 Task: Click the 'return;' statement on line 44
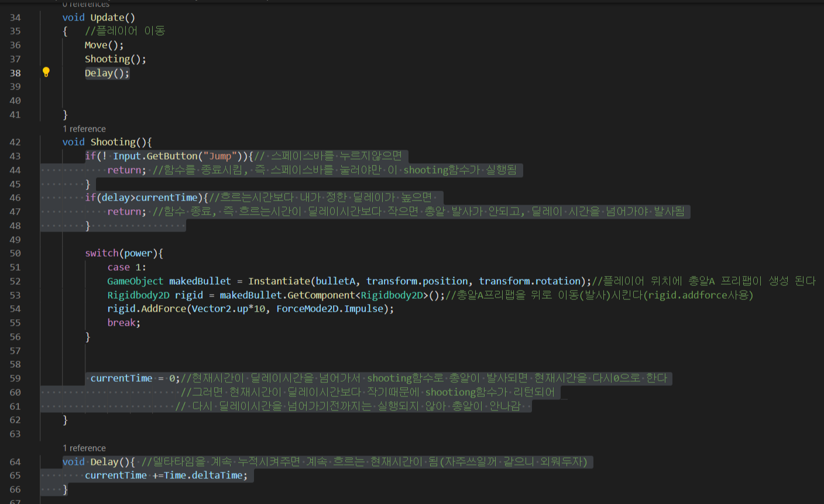tap(127, 170)
